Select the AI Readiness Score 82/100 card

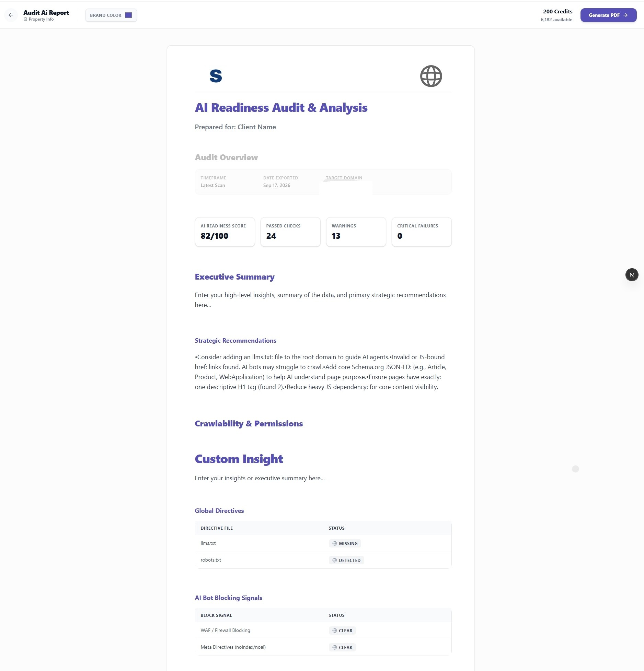[225, 232]
